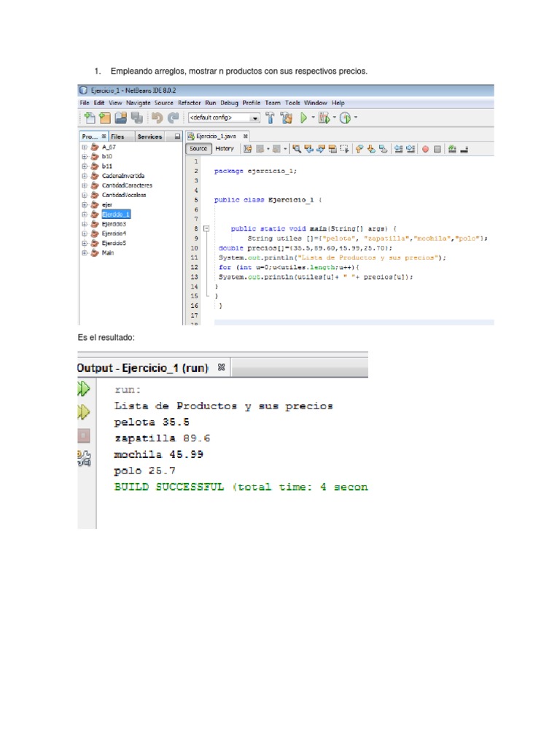Collapse the main method code fold
The width and height of the screenshot is (560, 747).
tap(206, 228)
